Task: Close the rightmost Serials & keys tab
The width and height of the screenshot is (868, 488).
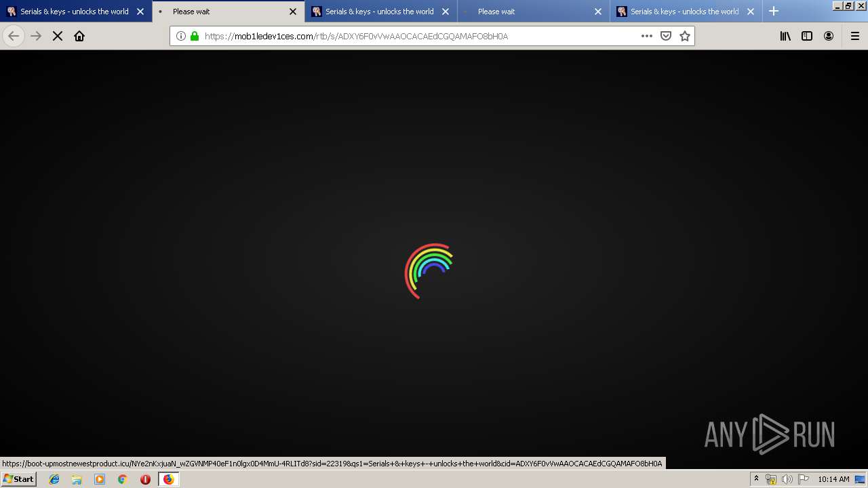Action: click(x=751, y=12)
